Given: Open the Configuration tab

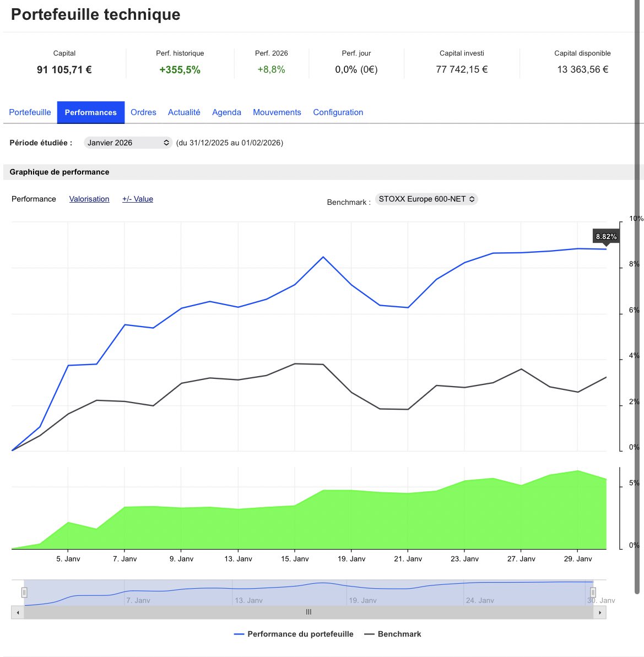Looking at the screenshot, I should [x=338, y=112].
